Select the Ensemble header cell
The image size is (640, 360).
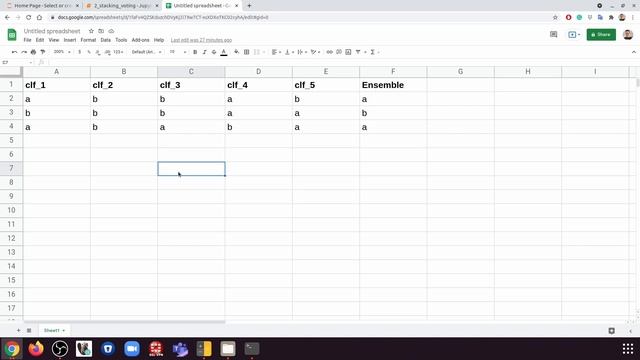coord(393,85)
